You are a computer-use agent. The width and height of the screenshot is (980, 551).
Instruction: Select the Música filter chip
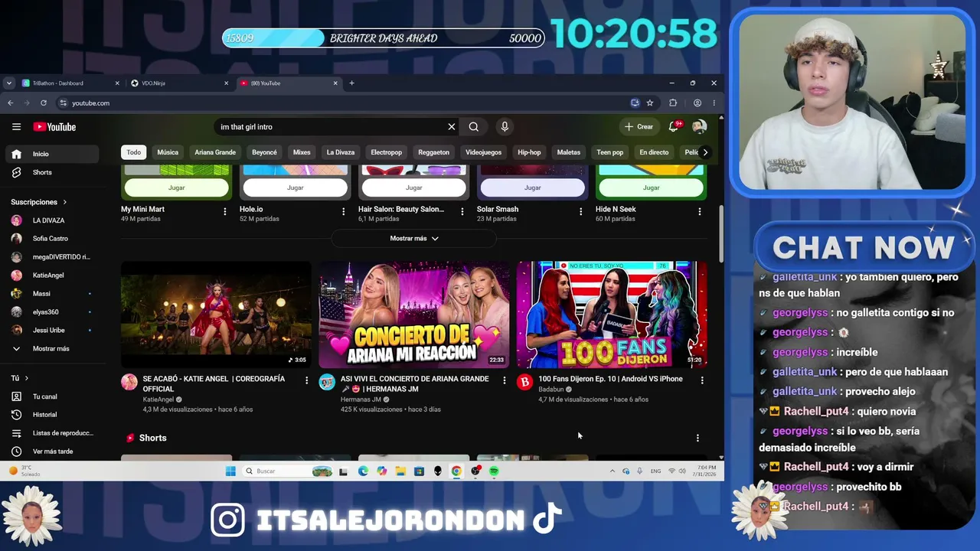[x=168, y=152]
